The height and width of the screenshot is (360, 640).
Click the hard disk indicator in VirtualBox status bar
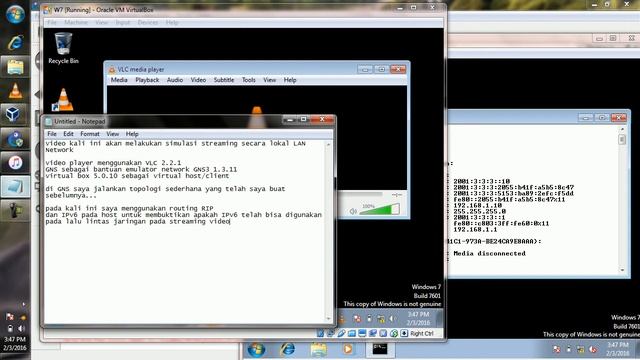tap(320, 333)
